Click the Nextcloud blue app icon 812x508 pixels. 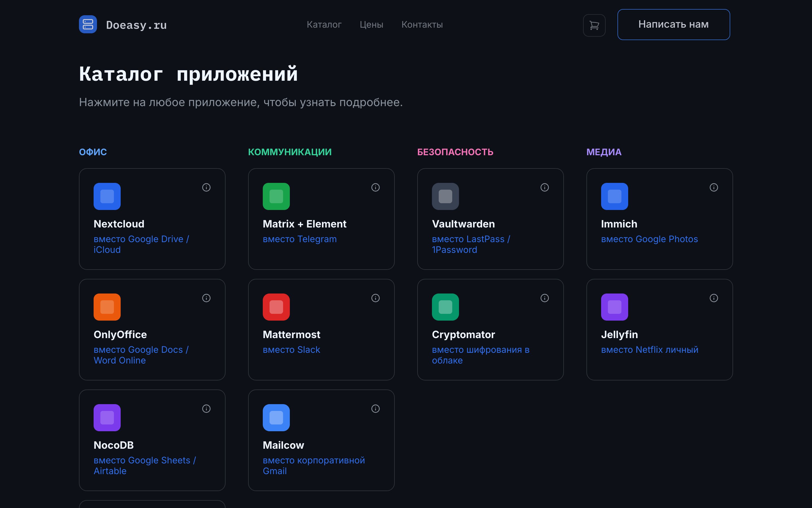pos(107,196)
